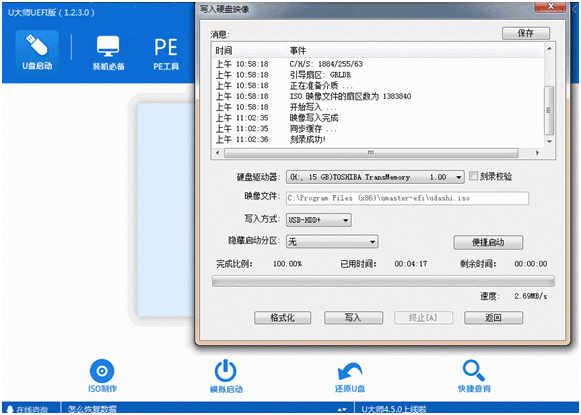Select the log row ISO 映像文件的扇区数为 1383840
Screen dimensions: 581x415
click(378, 96)
